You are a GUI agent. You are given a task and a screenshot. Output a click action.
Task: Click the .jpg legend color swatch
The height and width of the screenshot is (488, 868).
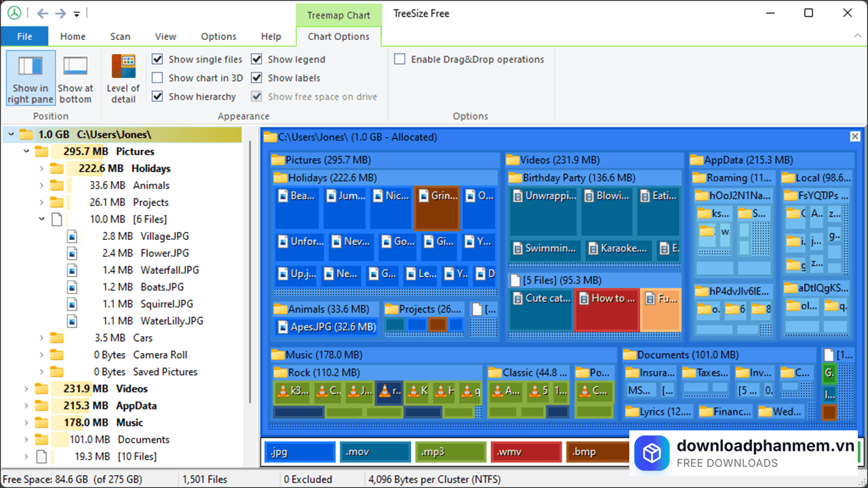299,451
